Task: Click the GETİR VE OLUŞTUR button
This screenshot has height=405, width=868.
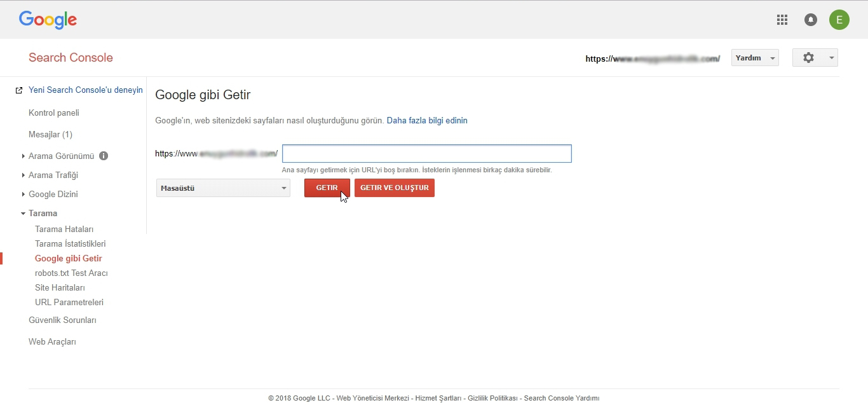Action: (x=395, y=188)
